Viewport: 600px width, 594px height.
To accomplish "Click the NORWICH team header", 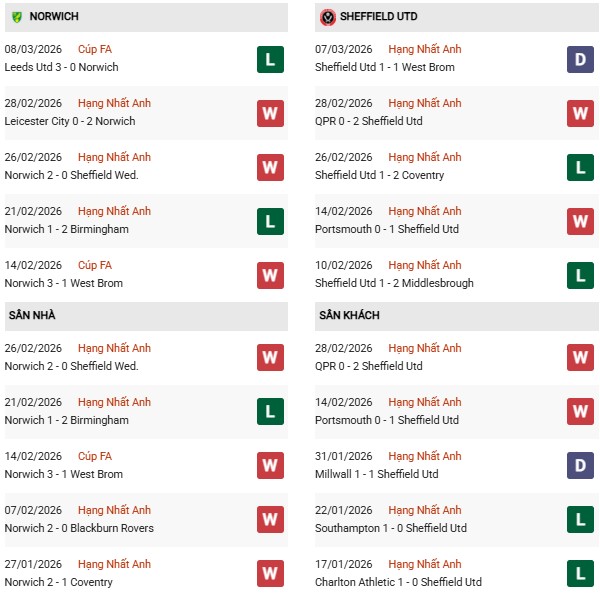I will [x=54, y=17].
